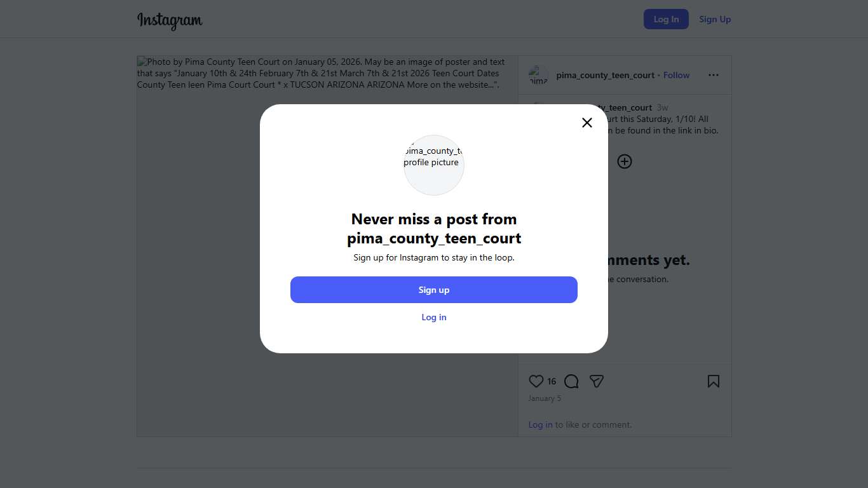Share the post via paper plane icon
This screenshot has width=868, height=488.
596,381
